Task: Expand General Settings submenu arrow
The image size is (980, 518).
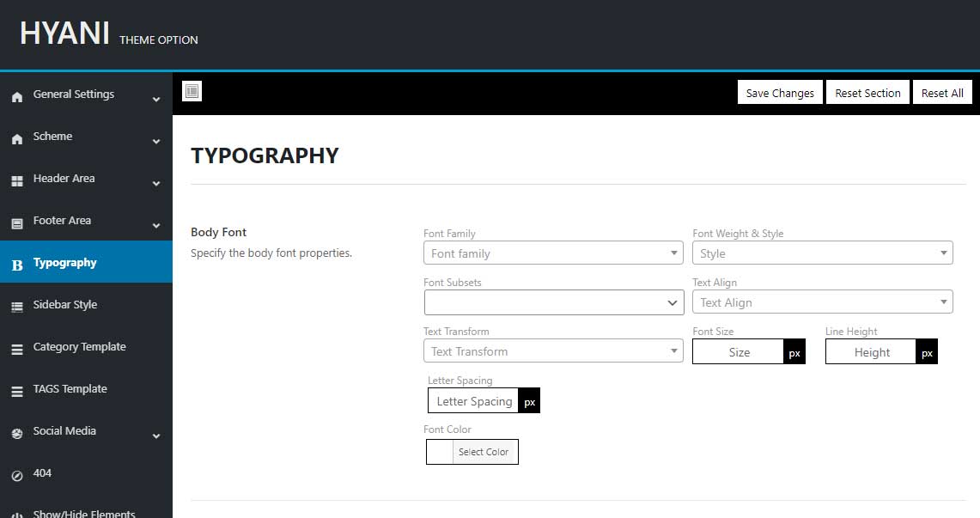Action: click(x=156, y=100)
